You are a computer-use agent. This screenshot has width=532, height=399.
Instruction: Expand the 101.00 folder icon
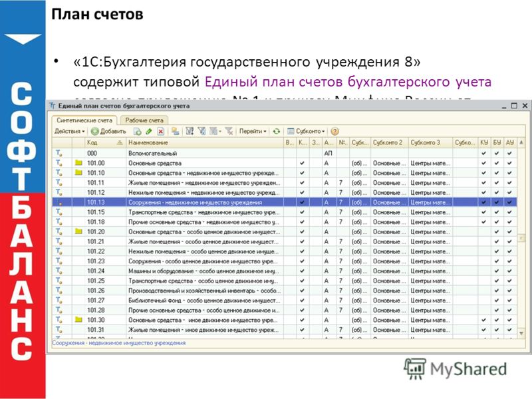pos(78,163)
